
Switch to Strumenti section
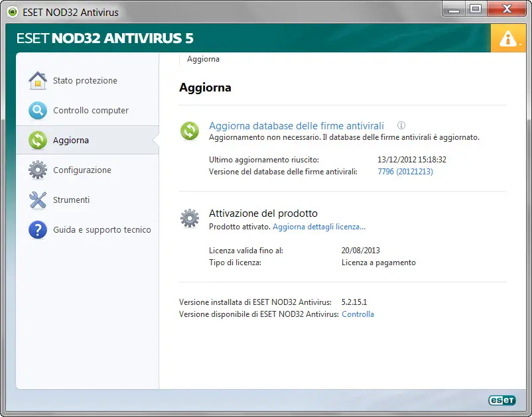tap(88, 200)
